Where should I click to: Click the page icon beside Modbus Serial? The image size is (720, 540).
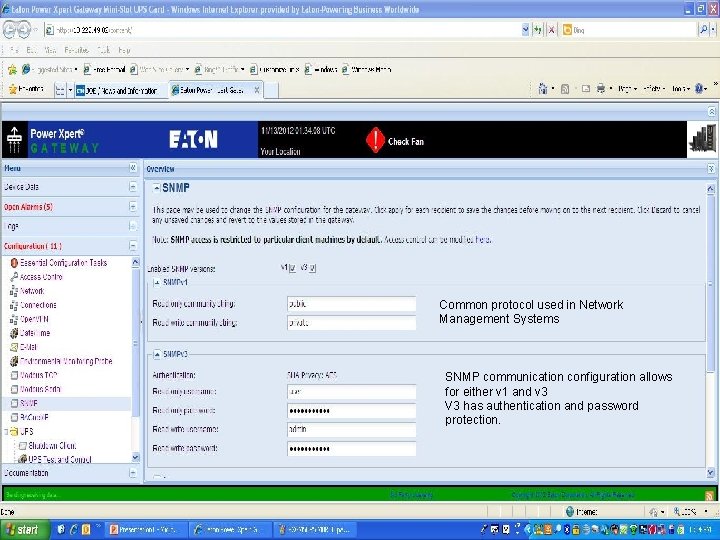(14, 389)
